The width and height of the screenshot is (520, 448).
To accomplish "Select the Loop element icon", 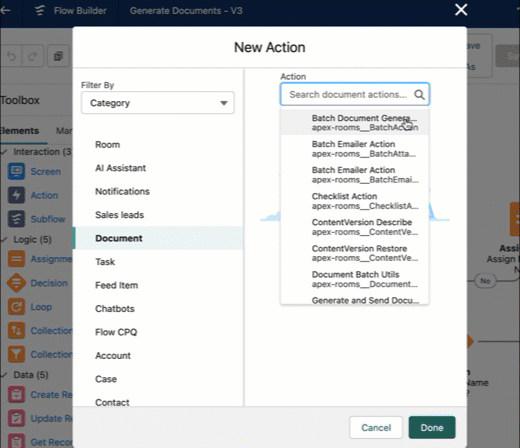I will [x=16, y=306].
